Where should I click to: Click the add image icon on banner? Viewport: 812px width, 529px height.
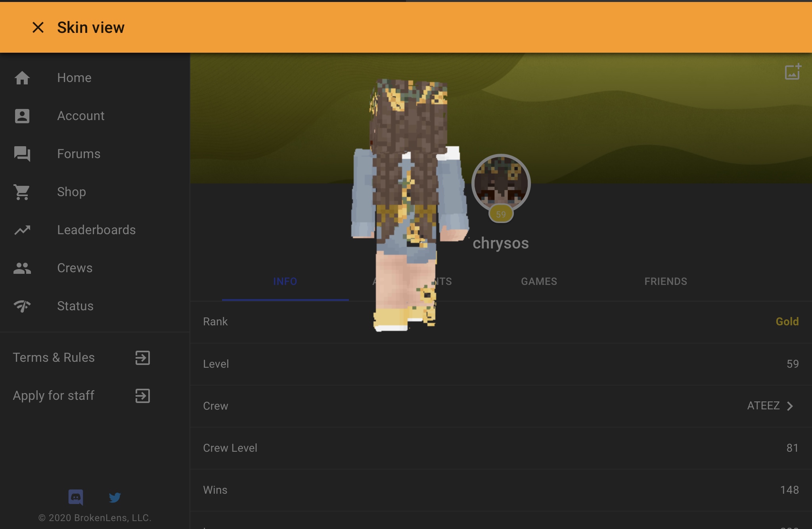coord(793,72)
